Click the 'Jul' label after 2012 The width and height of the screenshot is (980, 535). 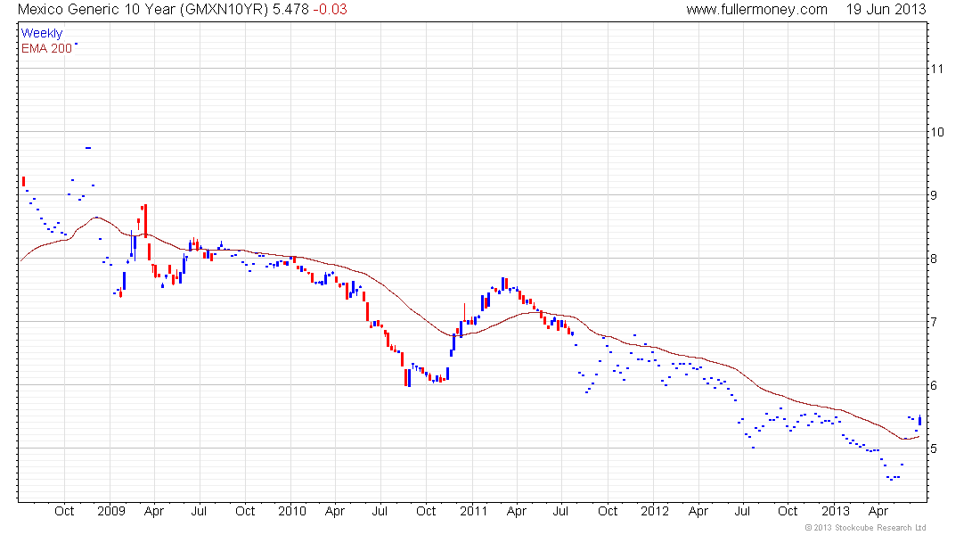click(742, 511)
